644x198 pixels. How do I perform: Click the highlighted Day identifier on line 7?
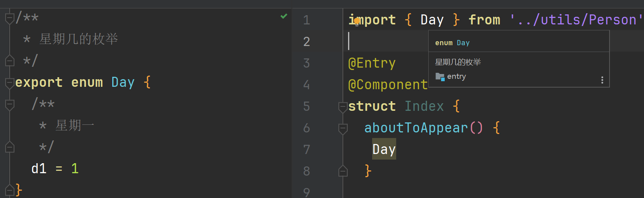pos(384,149)
